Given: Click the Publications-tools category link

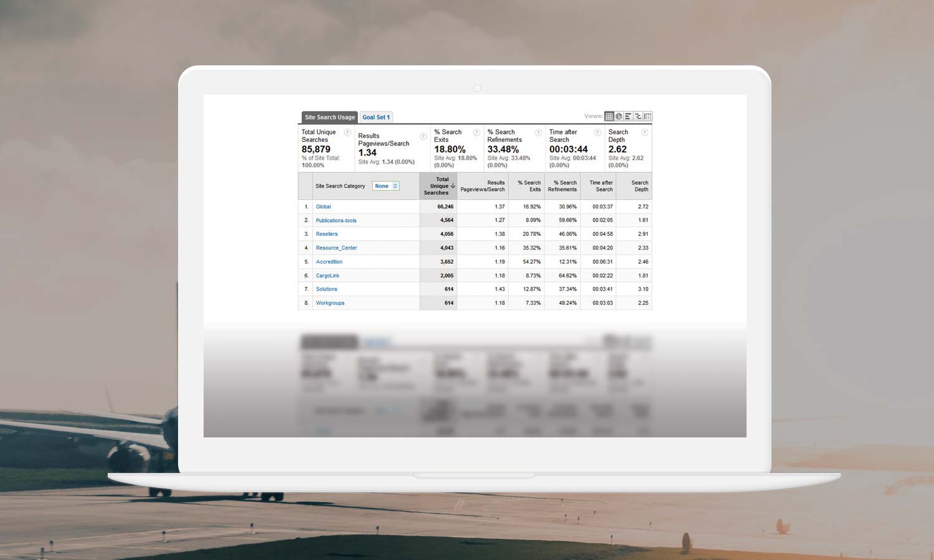Looking at the screenshot, I should coord(336,220).
